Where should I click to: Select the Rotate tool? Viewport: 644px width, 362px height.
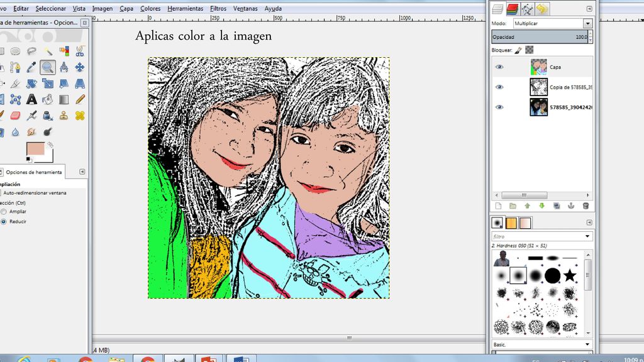pyautogui.click(x=31, y=84)
